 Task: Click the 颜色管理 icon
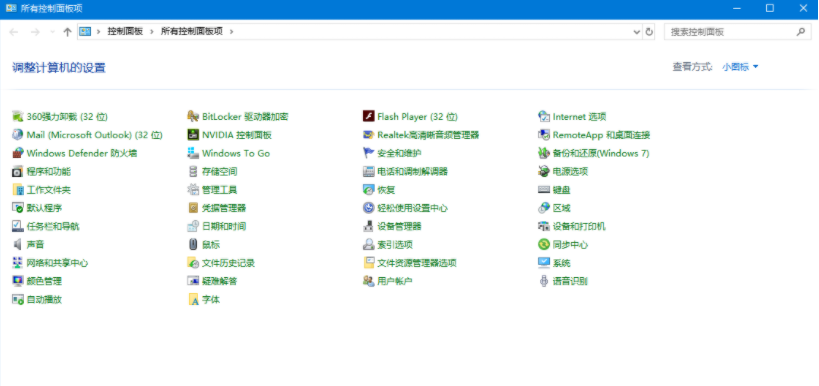pos(18,281)
